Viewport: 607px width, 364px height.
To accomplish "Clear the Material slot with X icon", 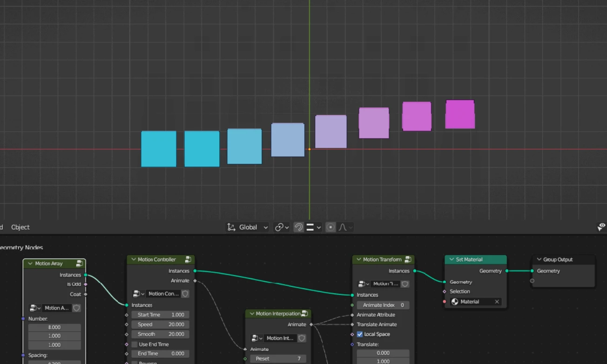I will [497, 302].
